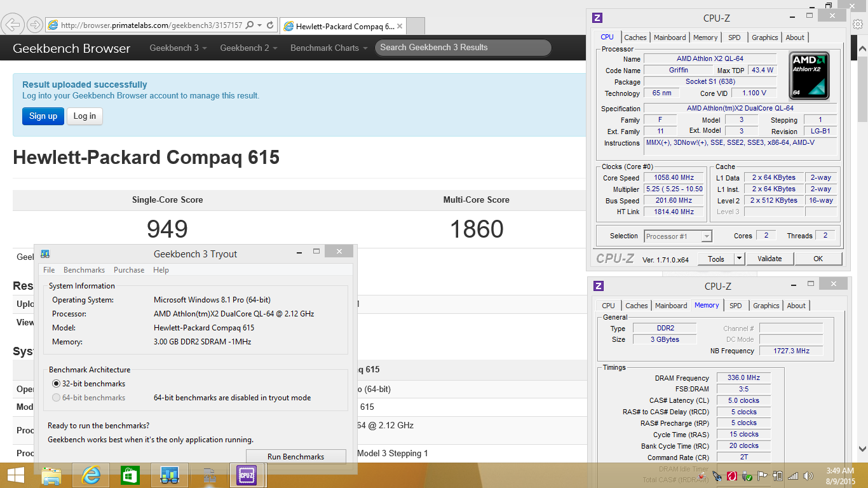
Task: Click the AMD Athlon X2 logo in CPU-Z
Action: [x=810, y=75]
